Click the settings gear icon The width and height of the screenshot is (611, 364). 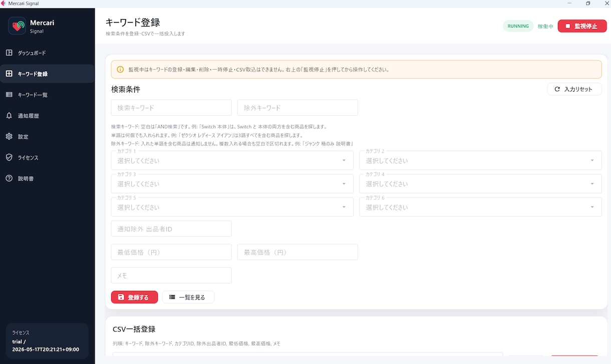[9, 137]
